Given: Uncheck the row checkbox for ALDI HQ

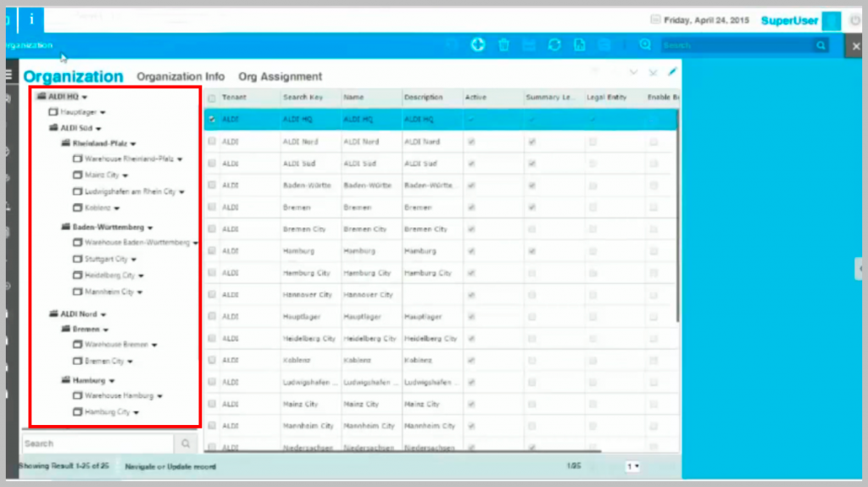Looking at the screenshot, I should [x=211, y=119].
